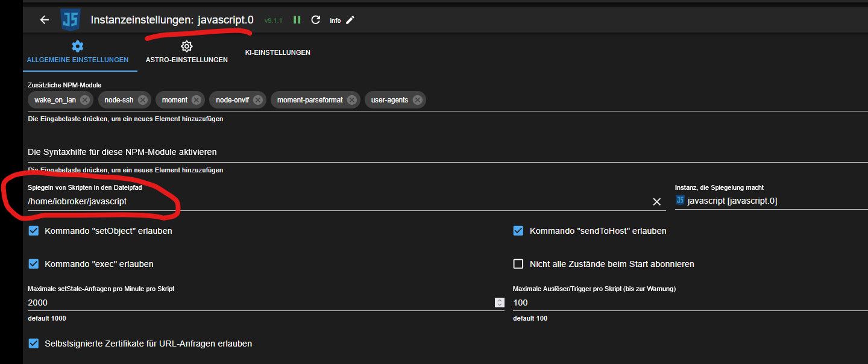Toggle the "exec" command checkbox
This screenshot has height=364, width=868.
pos(34,264)
